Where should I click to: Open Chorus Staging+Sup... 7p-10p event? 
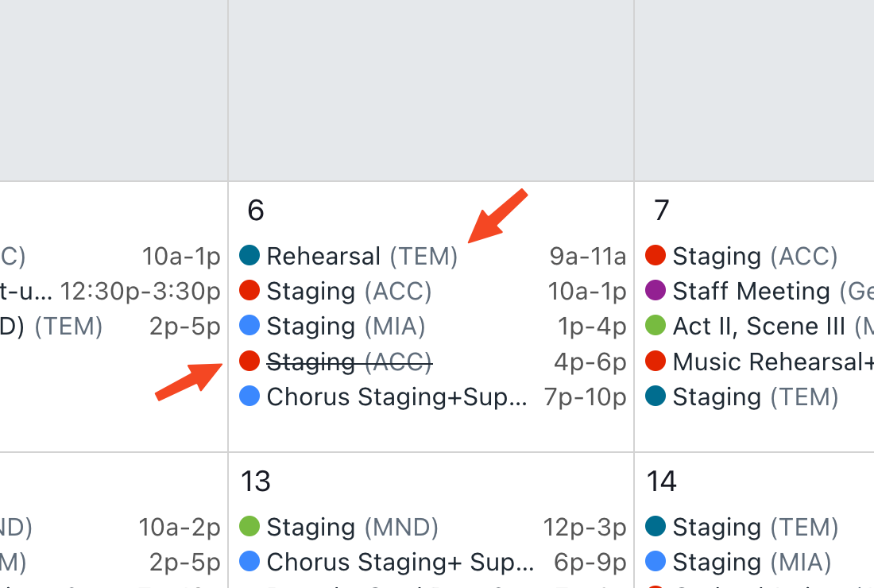pos(432,397)
